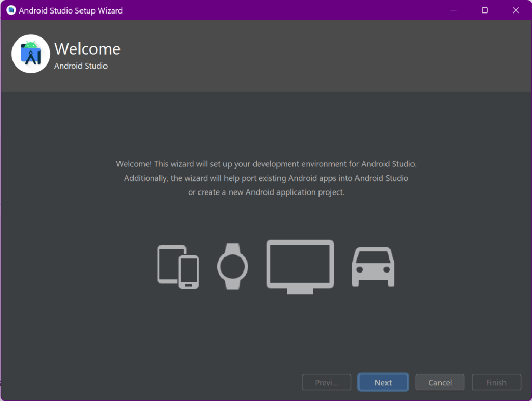The width and height of the screenshot is (532, 401).
Task: Click the 'Android Studio' subtitle text
Action: coord(81,66)
